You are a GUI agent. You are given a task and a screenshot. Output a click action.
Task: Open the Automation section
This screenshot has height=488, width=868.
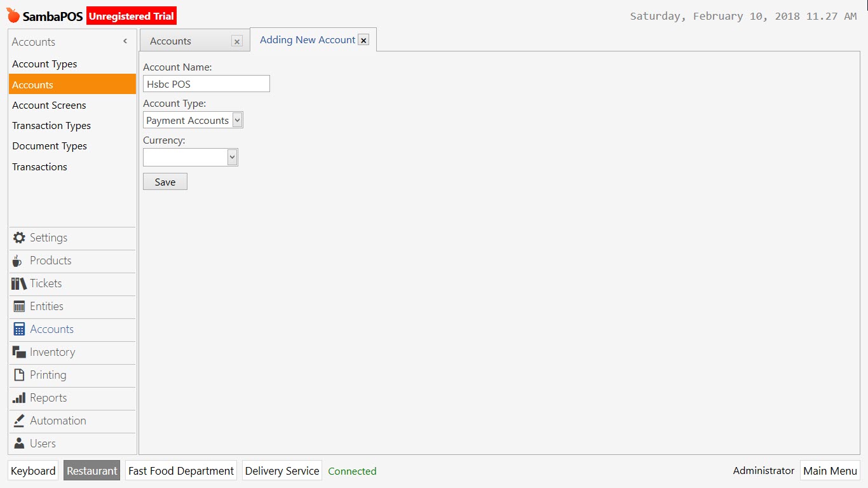point(72,421)
